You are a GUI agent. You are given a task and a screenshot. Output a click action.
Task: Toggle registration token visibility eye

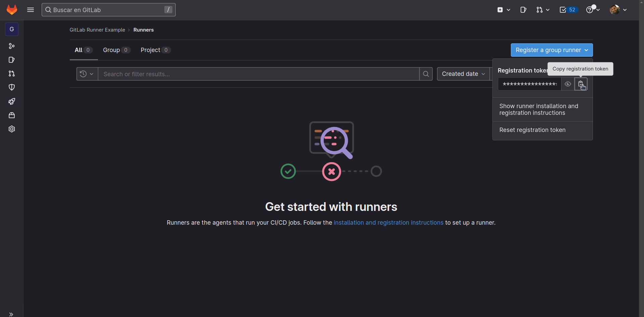point(568,84)
